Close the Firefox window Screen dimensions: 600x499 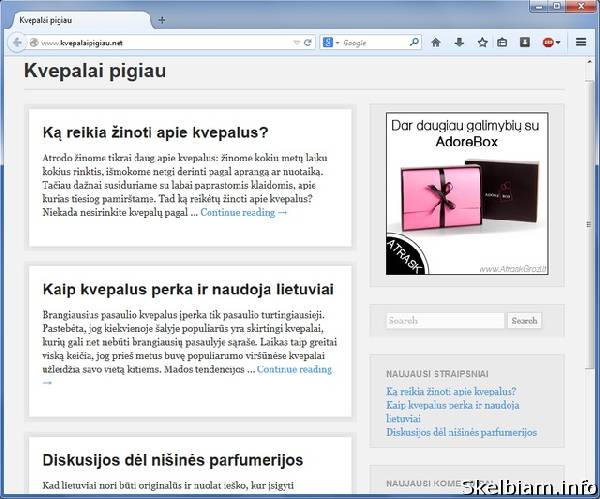tap(581, 6)
